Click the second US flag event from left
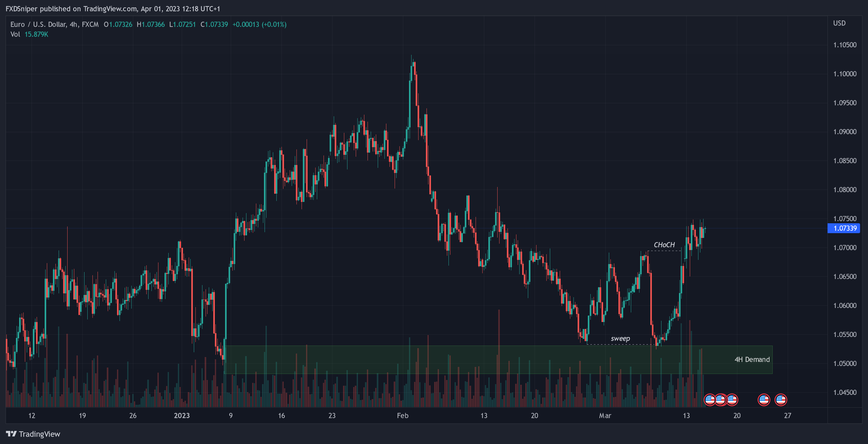The width and height of the screenshot is (868, 444). (x=720, y=399)
